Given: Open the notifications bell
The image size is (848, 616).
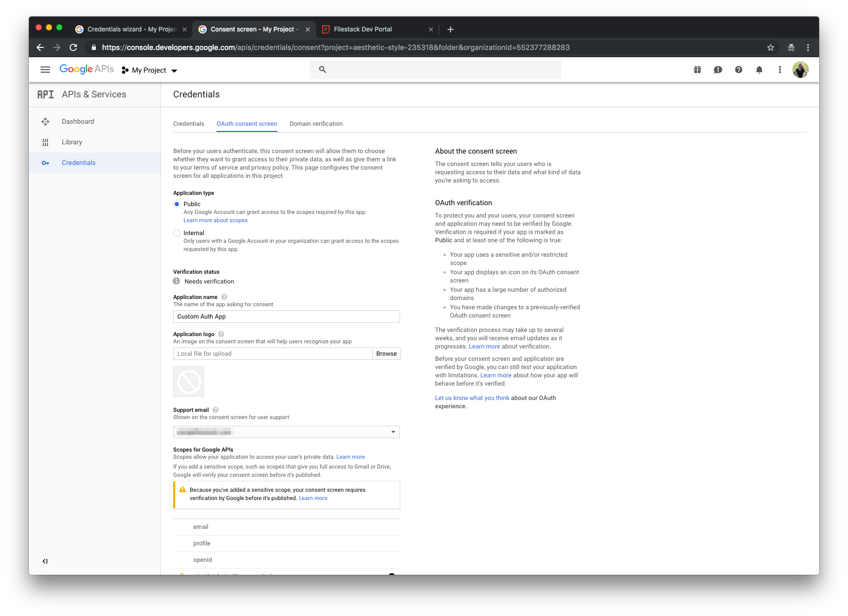Looking at the screenshot, I should [759, 70].
